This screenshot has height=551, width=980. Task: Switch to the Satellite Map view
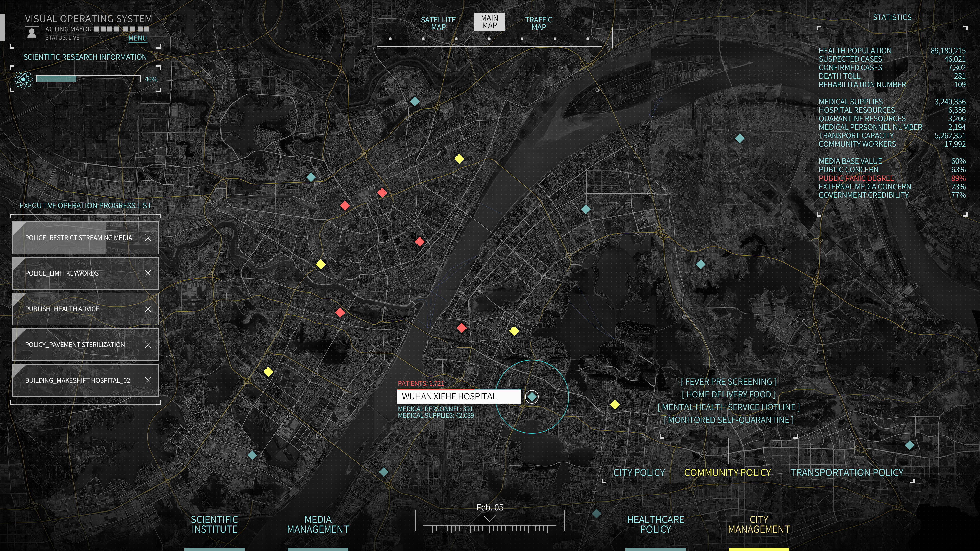[x=438, y=23]
